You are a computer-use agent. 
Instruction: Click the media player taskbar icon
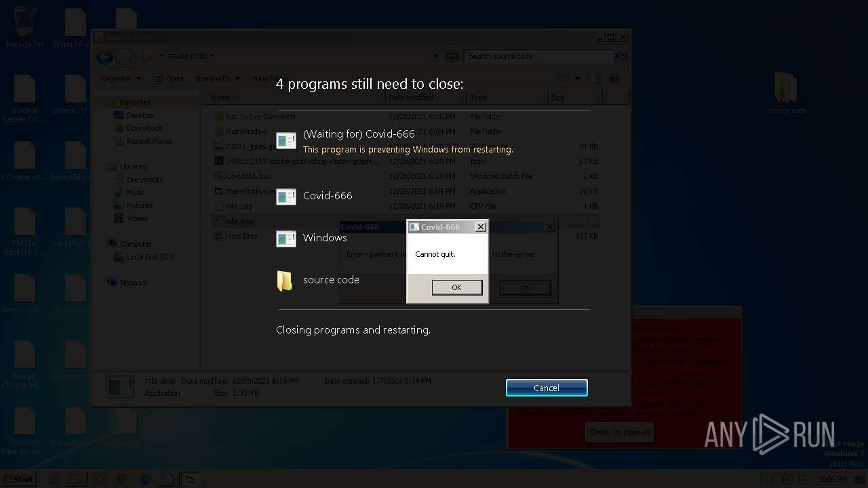(100, 479)
